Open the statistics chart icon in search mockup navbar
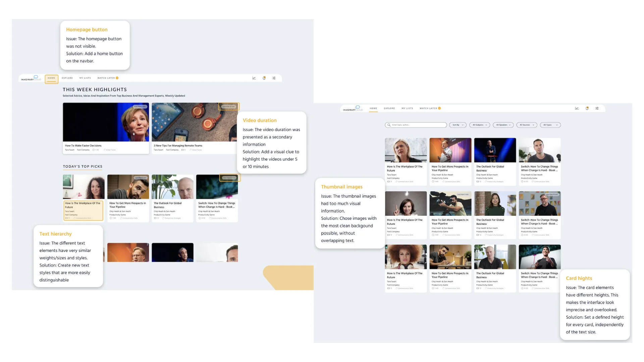The image size is (644, 362). [577, 108]
